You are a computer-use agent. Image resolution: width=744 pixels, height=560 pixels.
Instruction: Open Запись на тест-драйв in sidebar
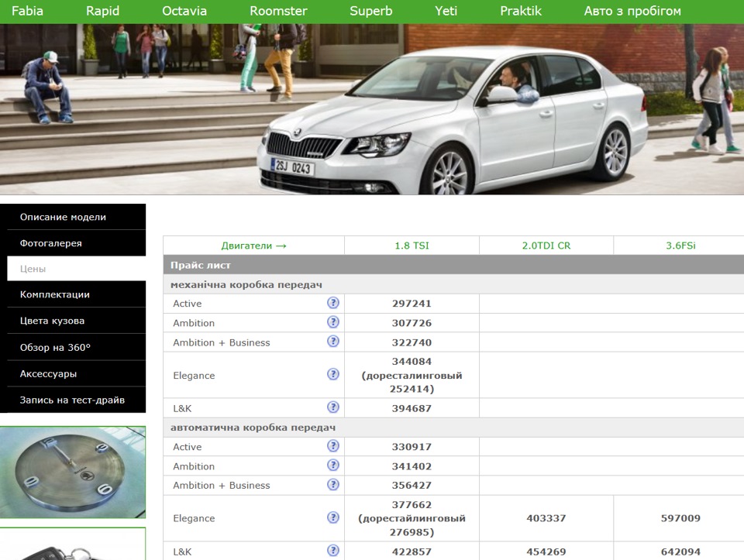pyautogui.click(x=77, y=400)
